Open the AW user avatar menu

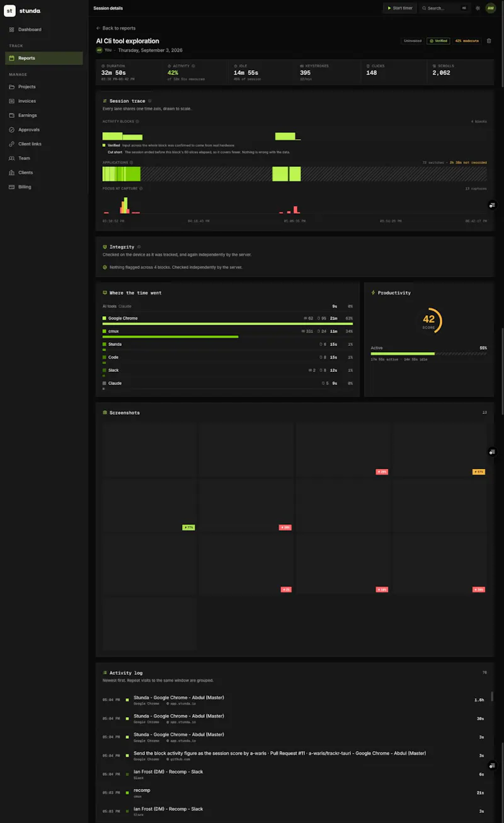[490, 8]
